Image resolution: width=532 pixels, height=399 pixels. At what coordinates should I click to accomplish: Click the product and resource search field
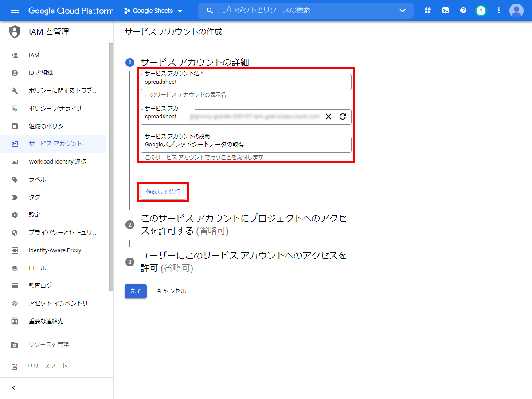(x=305, y=10)
